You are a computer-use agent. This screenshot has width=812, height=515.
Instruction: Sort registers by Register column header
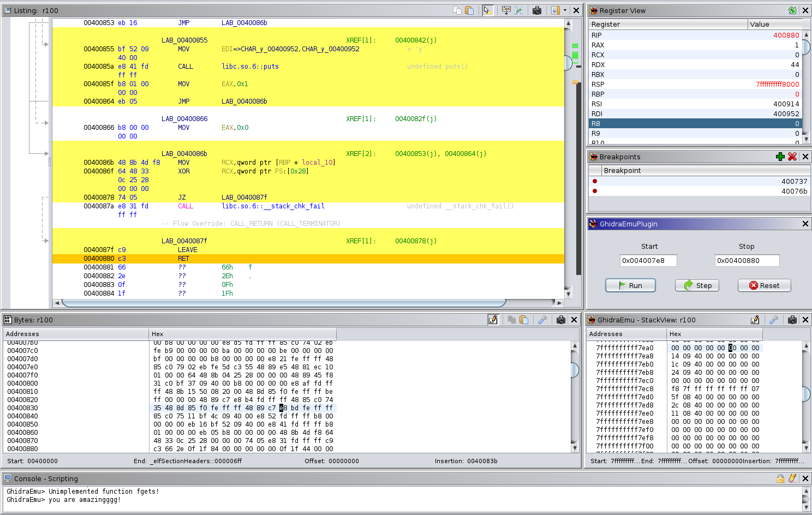668,25
